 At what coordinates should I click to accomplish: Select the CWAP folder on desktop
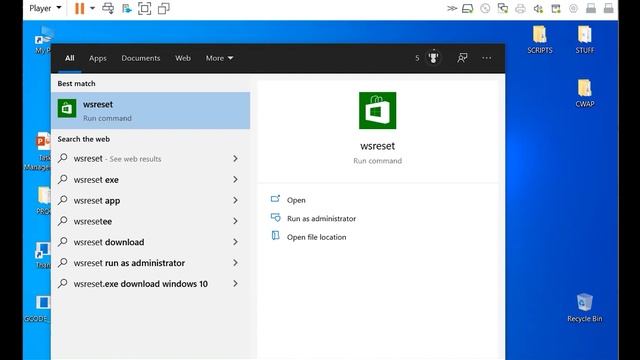[x=584, y=93]
